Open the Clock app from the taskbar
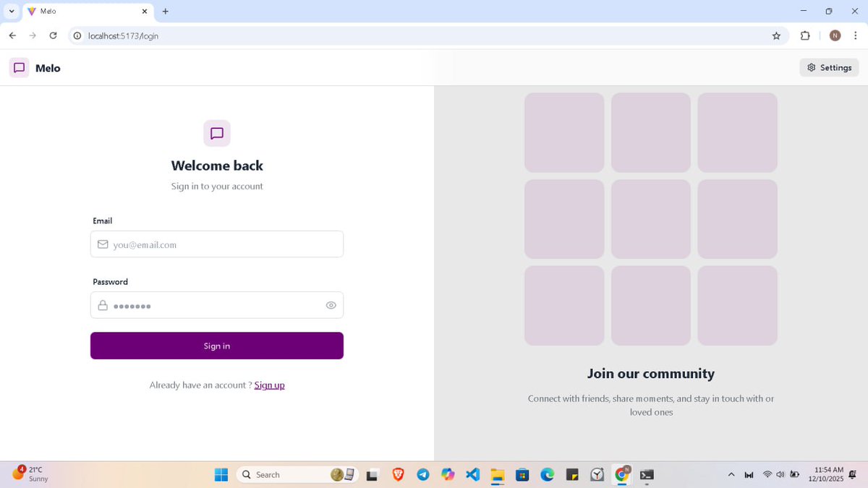Viewport: 868px width, 488px height. click(597, 474)
